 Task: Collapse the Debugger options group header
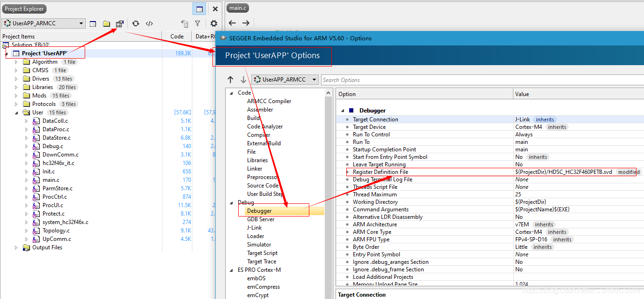click(343, 111)
